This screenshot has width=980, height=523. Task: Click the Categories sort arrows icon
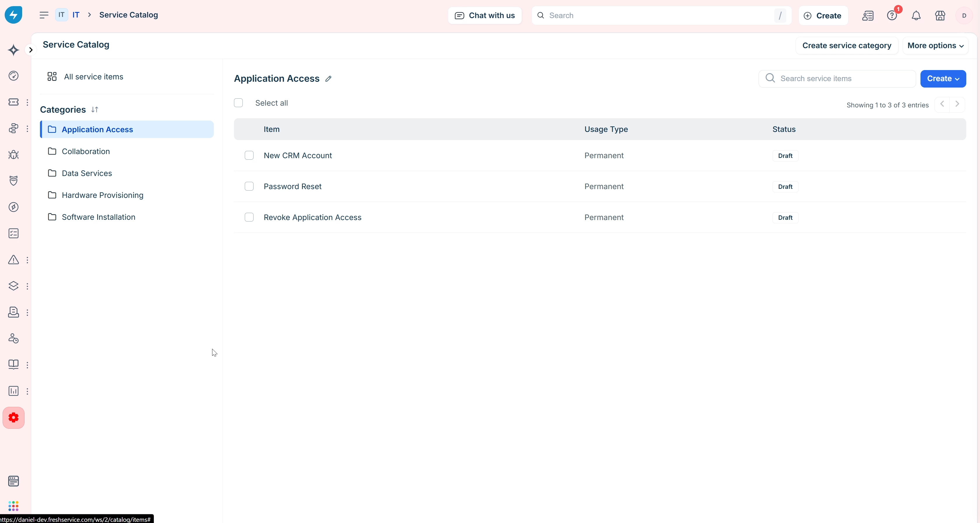coord(95,110)
